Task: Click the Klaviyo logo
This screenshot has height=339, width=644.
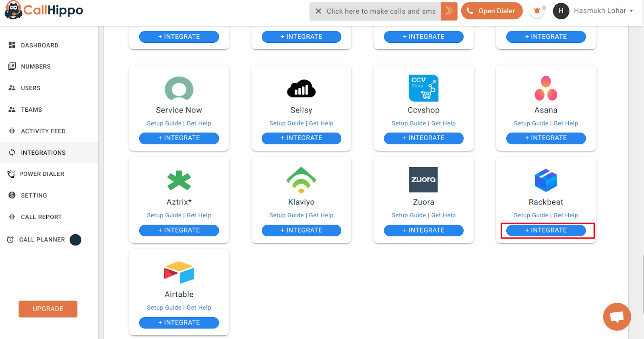Action: click(x=301, y=180)
